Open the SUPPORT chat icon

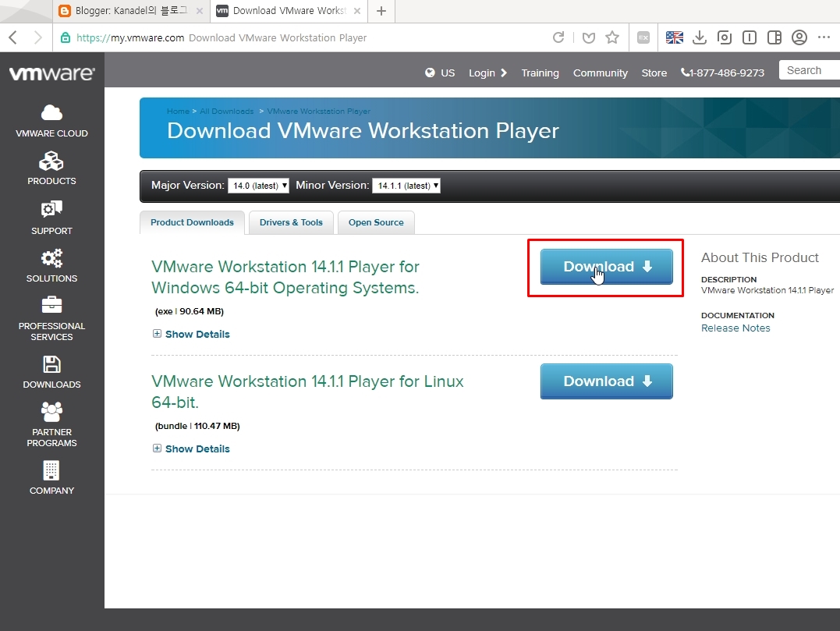click(x=51, y=209)
